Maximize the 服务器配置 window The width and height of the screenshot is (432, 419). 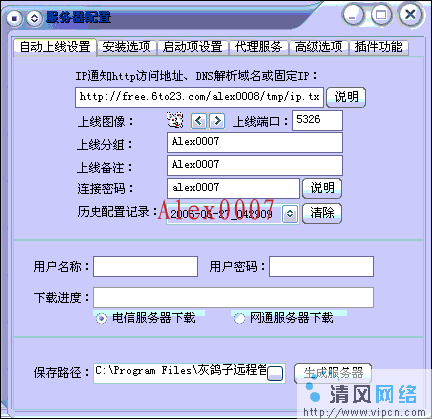click(381, 15)
